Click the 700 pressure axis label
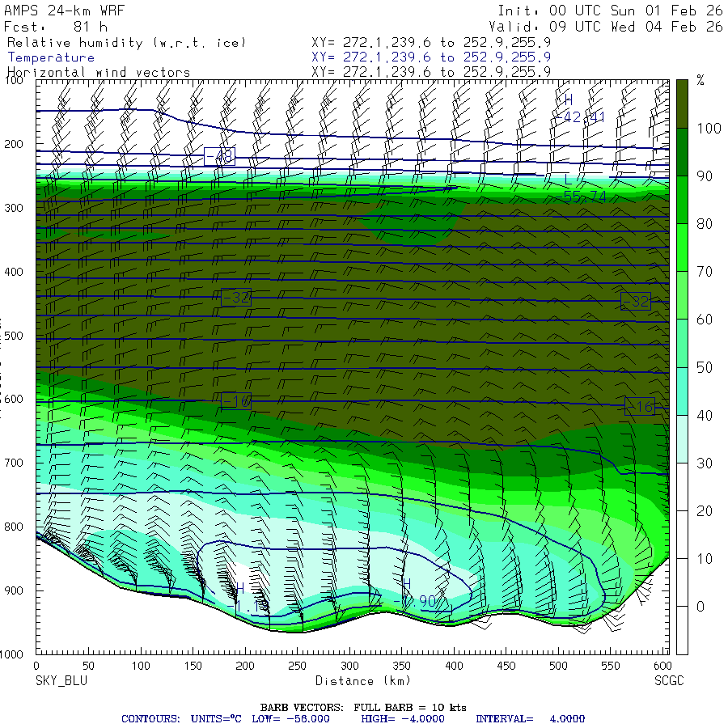Viewport: 728px width, 728px height. click(14, 463)
